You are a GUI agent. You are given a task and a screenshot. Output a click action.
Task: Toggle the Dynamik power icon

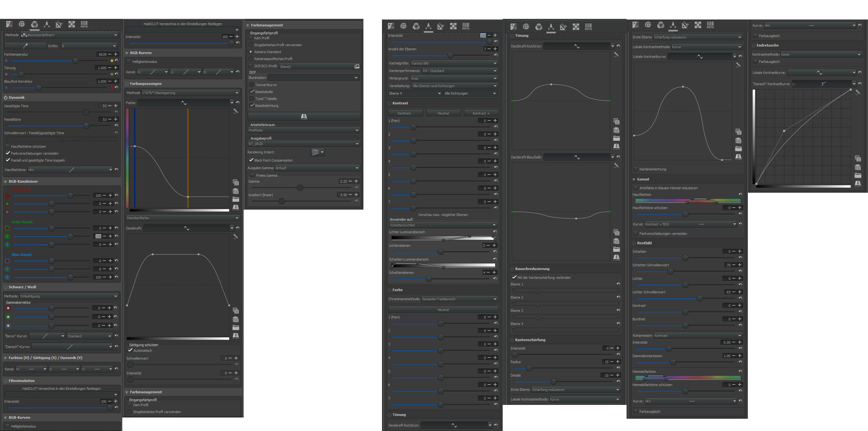coord(6,97)
